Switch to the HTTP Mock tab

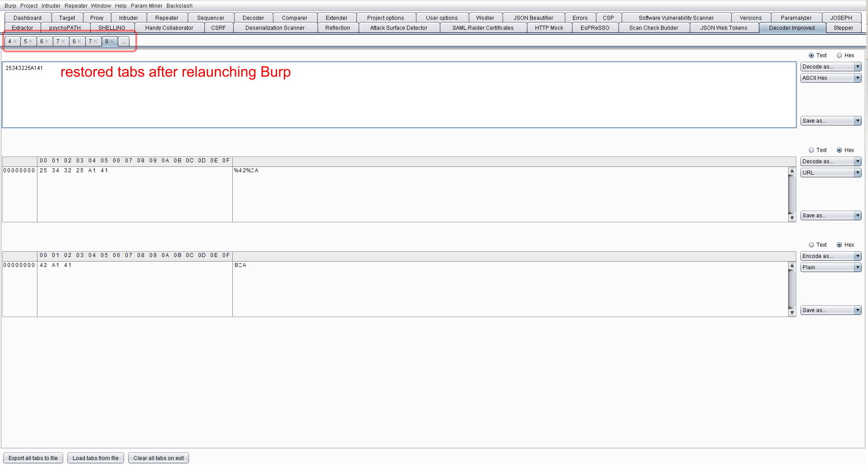point(549,28)
